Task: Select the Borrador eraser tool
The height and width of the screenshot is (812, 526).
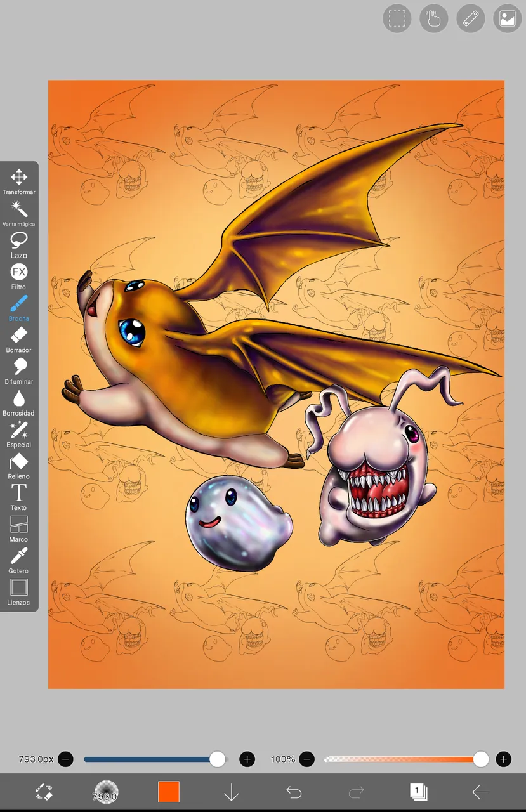Action: coord(19,340)
